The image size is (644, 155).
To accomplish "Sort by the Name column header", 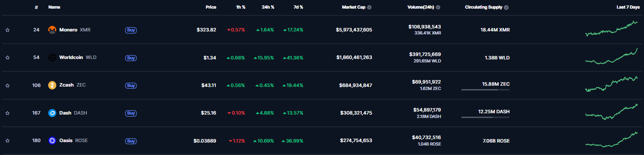I will tap(54, 7).
